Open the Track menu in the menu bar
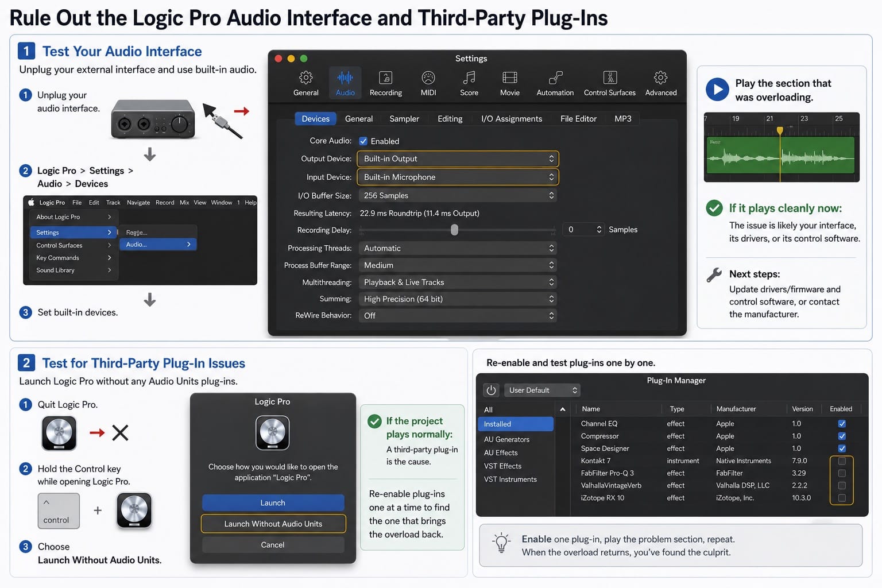Image resolution: width=882 pixels, height=588 pixels. [x=113, y=203]
